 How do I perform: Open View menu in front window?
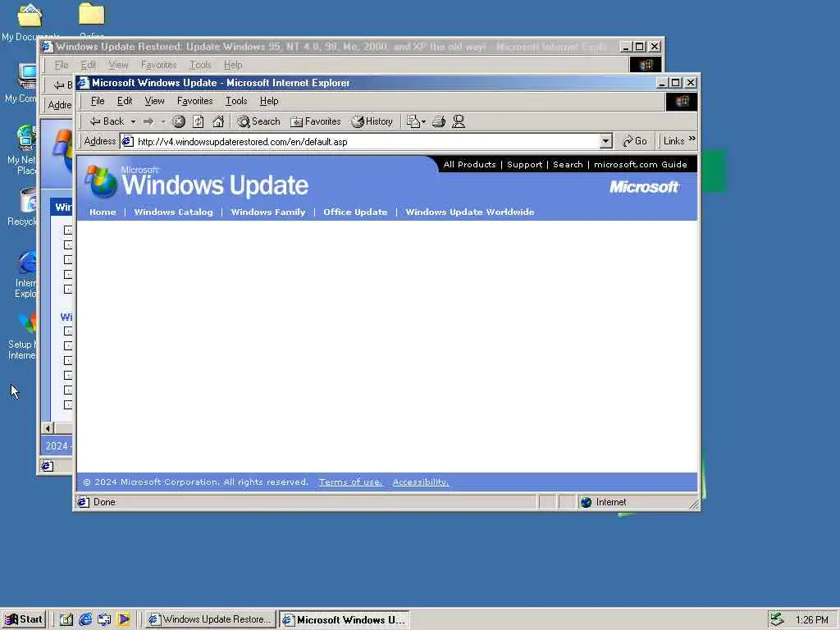tap(154, 101)
